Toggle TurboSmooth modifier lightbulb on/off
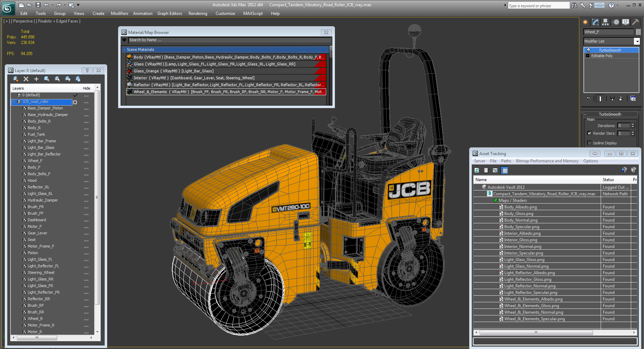Image resolution: width=644 pixels, height=349 pixels. pyautogui.click(x=588, y=50)
